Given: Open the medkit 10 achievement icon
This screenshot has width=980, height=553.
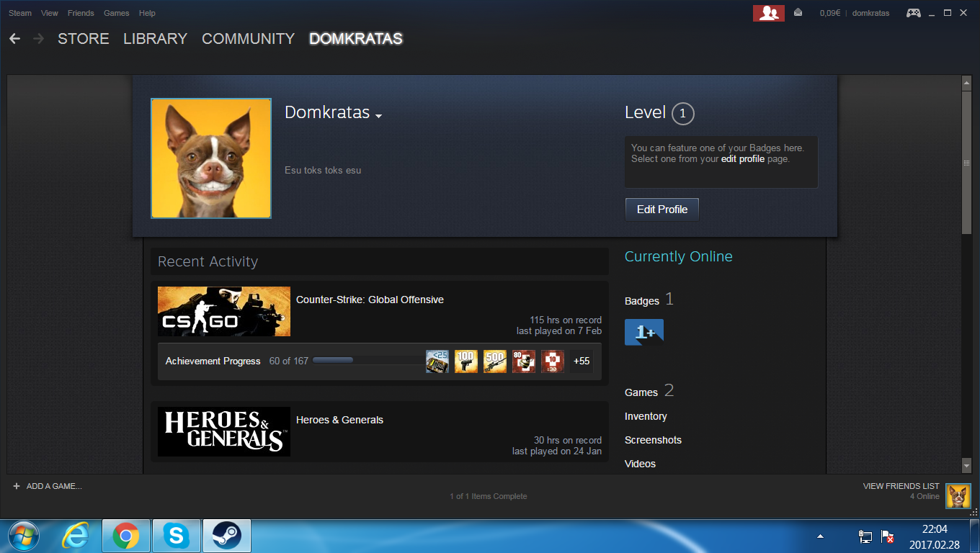Looking at the screenshot, I should point(553,361).
